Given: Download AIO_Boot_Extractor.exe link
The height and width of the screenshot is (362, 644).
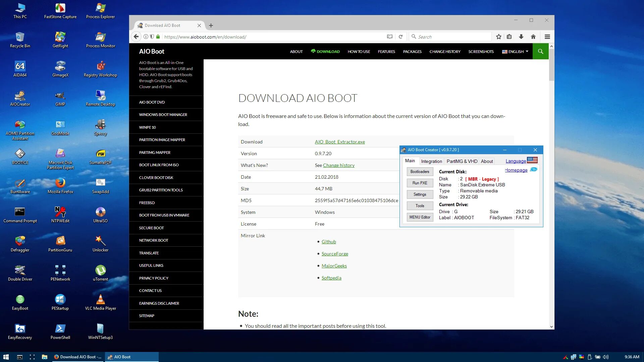Looking at the screenshot, I should tap(340, 142).
